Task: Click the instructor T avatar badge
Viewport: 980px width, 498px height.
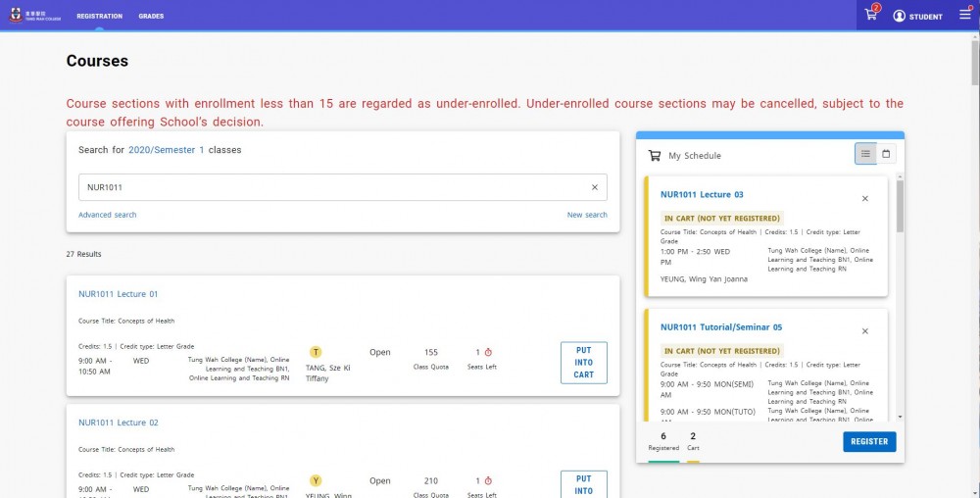Action: [317, 352]
